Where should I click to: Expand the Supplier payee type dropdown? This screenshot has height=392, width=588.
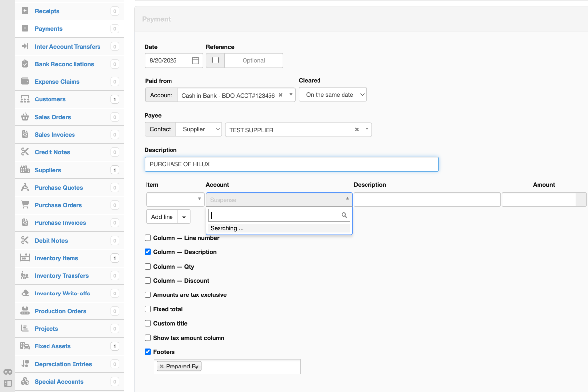pos(199,129)
